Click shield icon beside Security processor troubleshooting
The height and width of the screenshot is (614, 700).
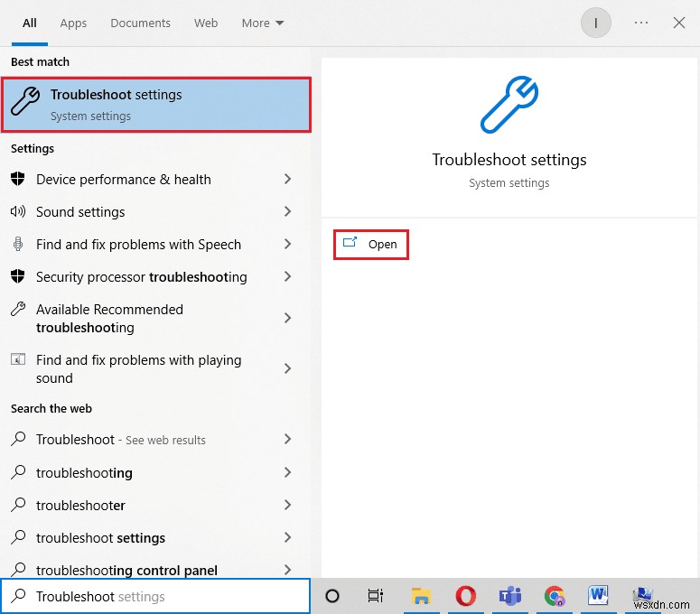[x=18, y=276]
